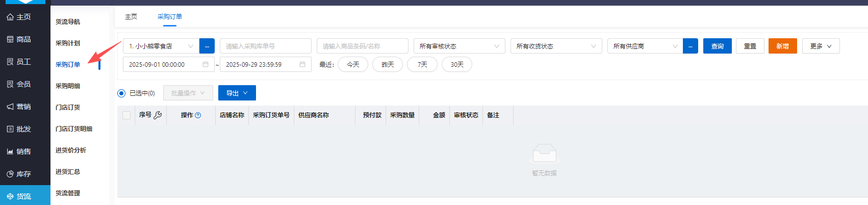Switch to the 主页 tab
The image size is (868, 205).
(131, 17)
